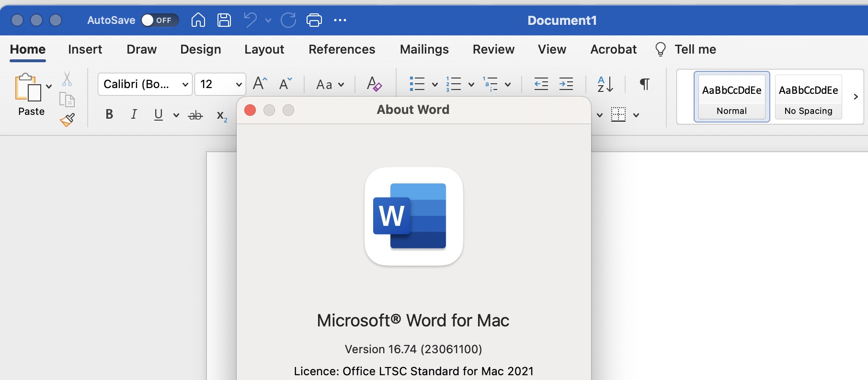The height and width of the screenshot is (380, 868).
Task: Open the References tab
Action: (342, 49)
